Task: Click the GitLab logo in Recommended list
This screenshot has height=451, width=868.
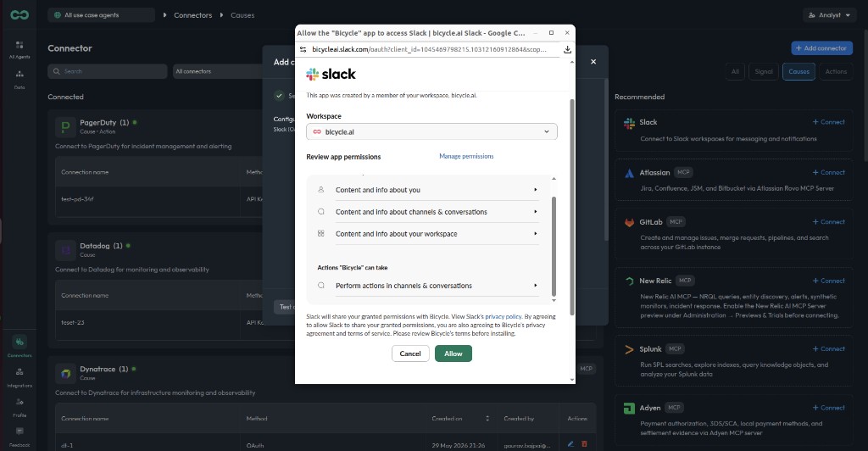Action: click(630, 222)
